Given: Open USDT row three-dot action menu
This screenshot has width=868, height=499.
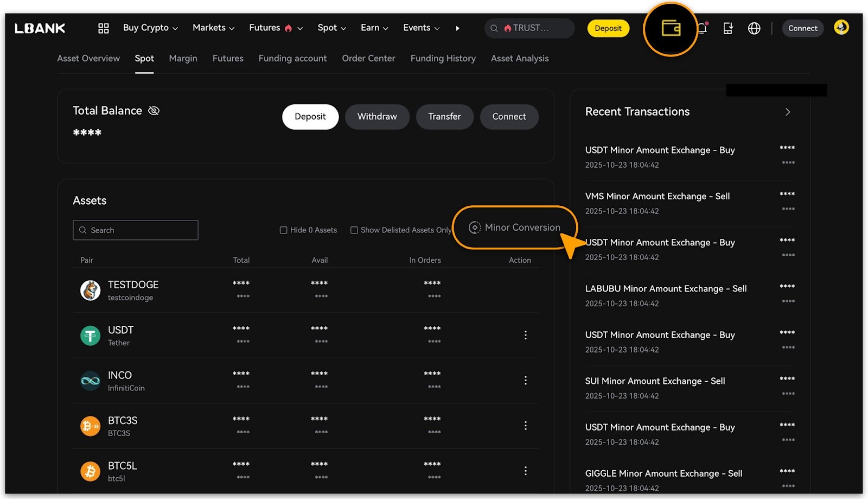Looking at the screenshot, I should (x=525, y=335).
